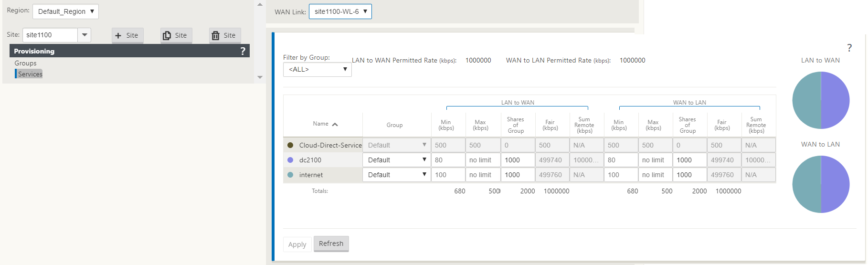Click dc2100 WAN to LAN Min field
The height and width of the screenshot is (265, 868).
621,160
